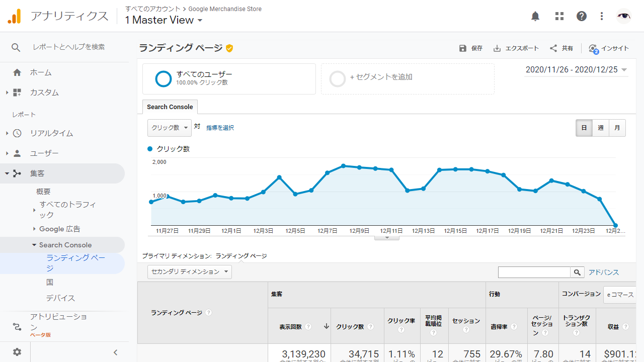The width and height of the screenshot is (644, 362).
Task: Collapse the Search Console submenu
Action: click(x=34, y=245)
